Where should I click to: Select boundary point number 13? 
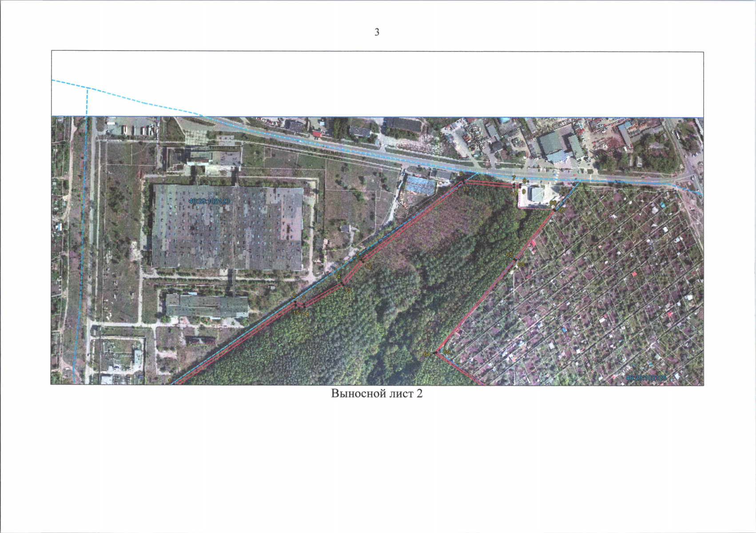coord(348,290)
